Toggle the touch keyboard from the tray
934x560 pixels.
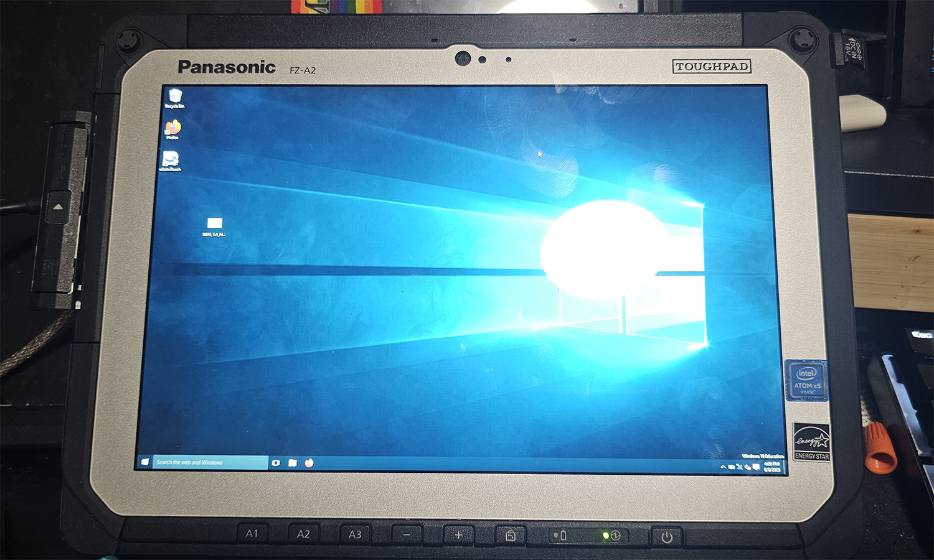click(732, 466)
